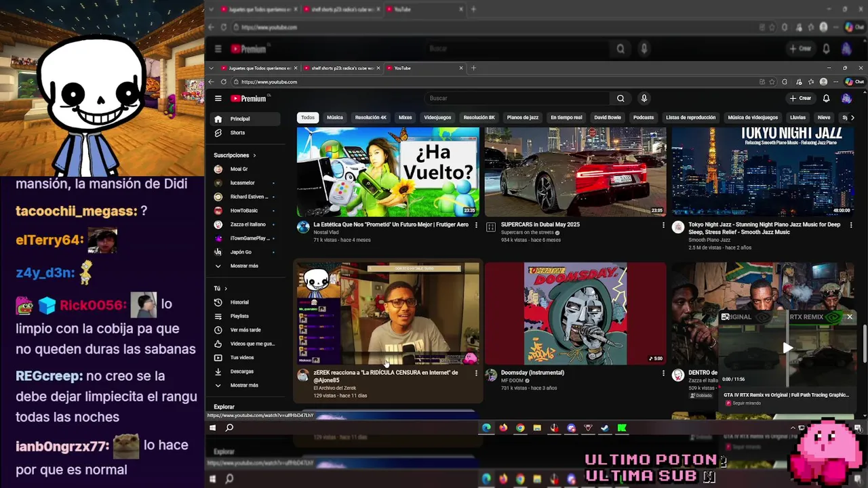Start voice search with microphone icon
Viewport: 868px width, 488px height.
point(644,98)
